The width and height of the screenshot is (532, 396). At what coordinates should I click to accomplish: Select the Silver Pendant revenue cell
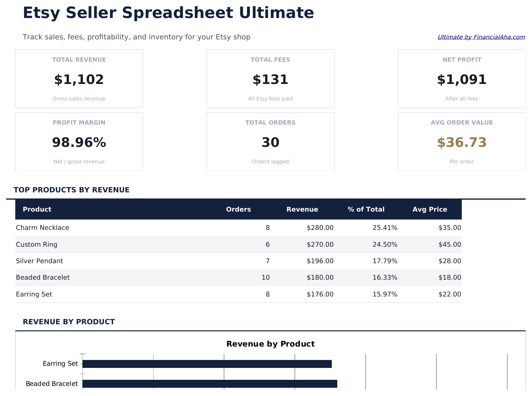(320, 261)
